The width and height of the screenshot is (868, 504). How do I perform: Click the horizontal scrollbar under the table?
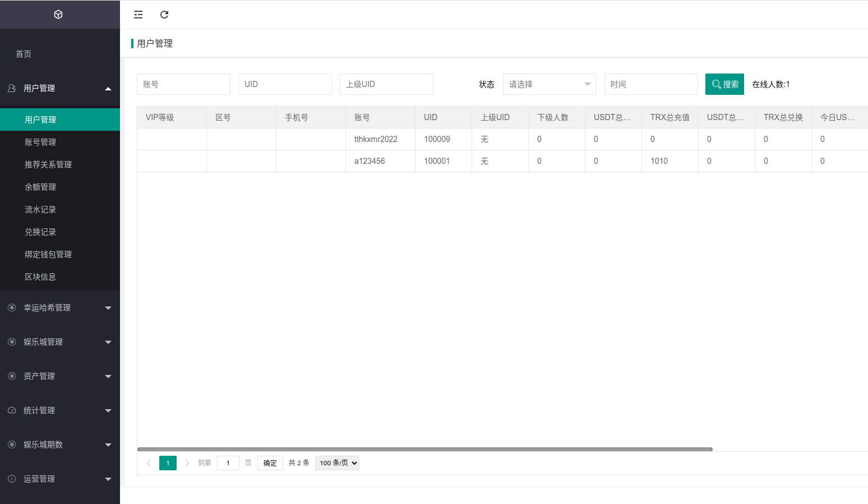tap(424, 450)
